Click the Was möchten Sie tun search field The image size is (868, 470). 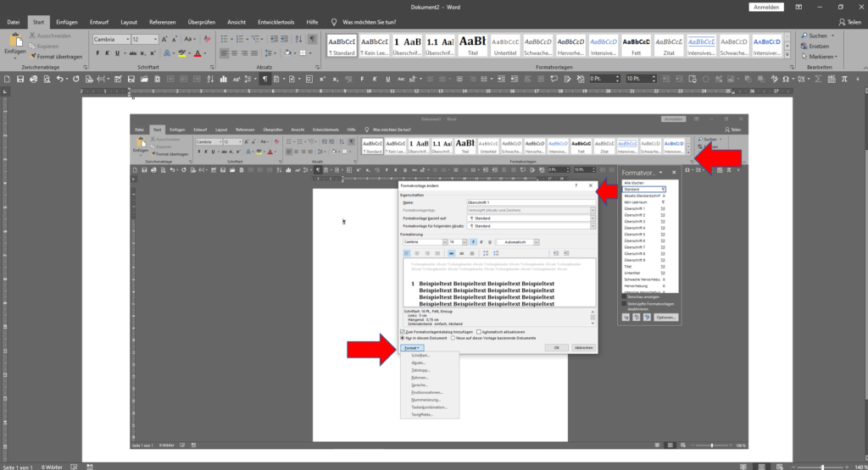coord(369,22)
